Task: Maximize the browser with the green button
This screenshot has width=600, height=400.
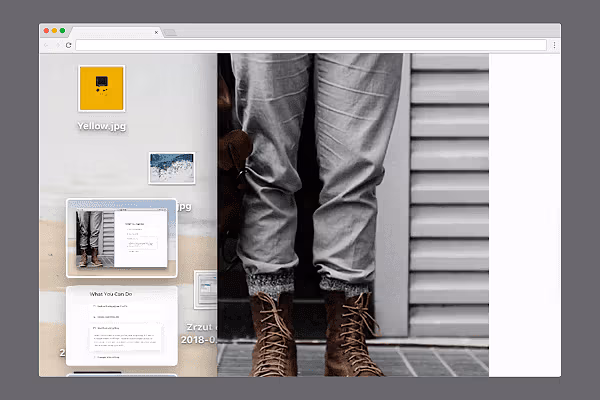Action: point(63,31)
